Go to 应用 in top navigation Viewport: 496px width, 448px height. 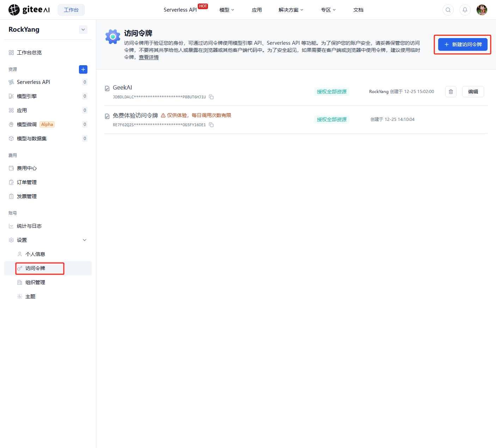257,10
